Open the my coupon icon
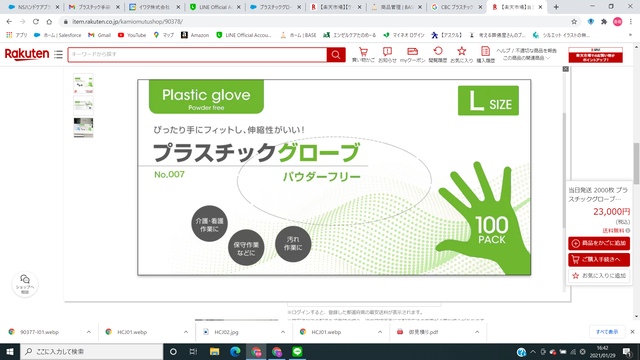This screenshot has width=640, height=360. 412,54
